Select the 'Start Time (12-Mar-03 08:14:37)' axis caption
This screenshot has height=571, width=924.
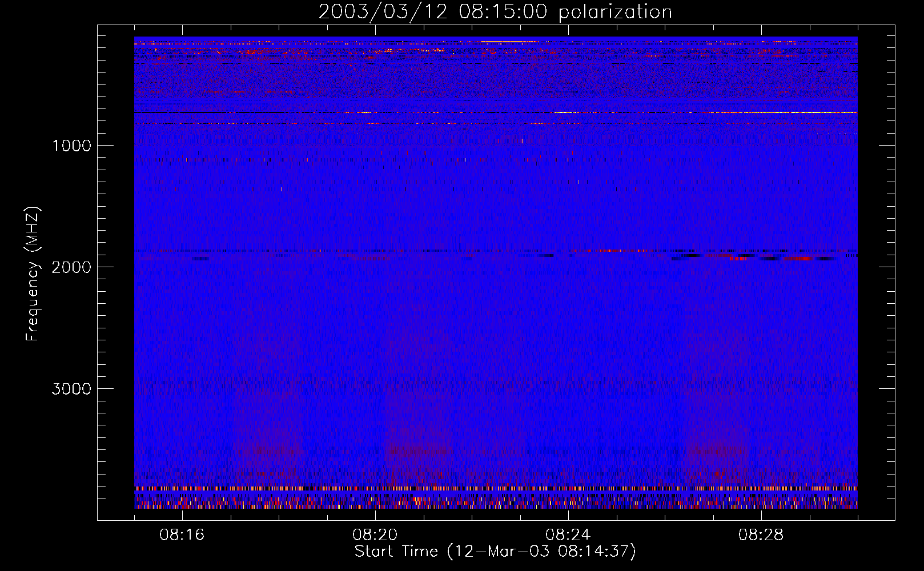pos(495,552)
